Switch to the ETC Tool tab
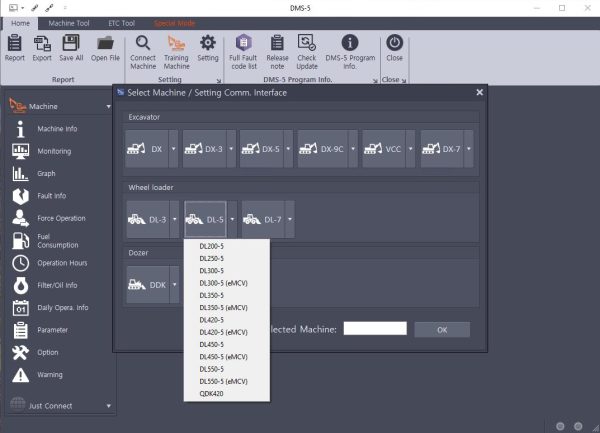600x433 pixels. (121, 23)
